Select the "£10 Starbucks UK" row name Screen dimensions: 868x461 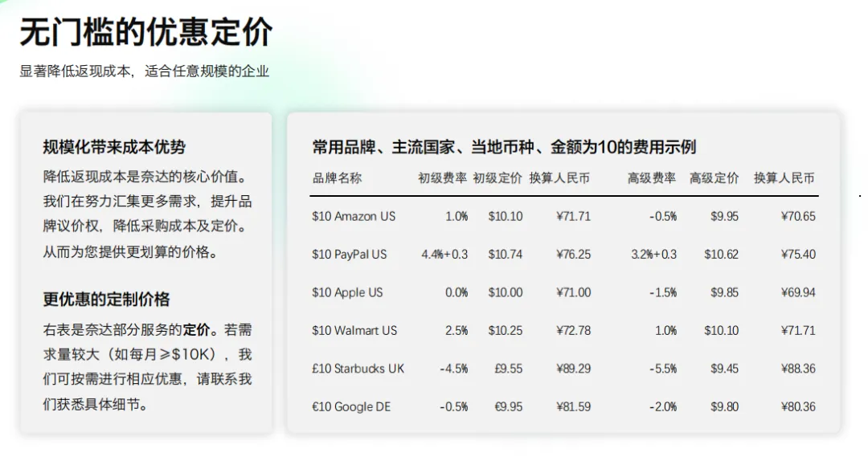pos(358,369)
